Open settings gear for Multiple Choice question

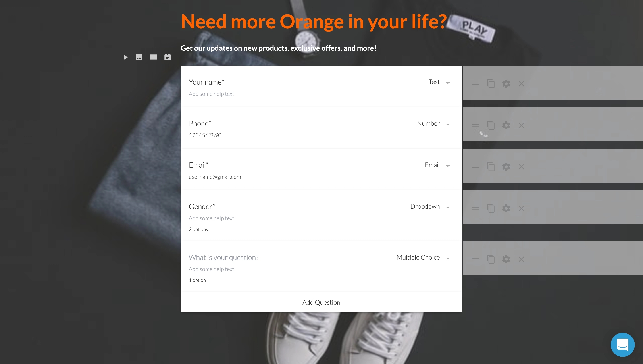tap(506, 259)
